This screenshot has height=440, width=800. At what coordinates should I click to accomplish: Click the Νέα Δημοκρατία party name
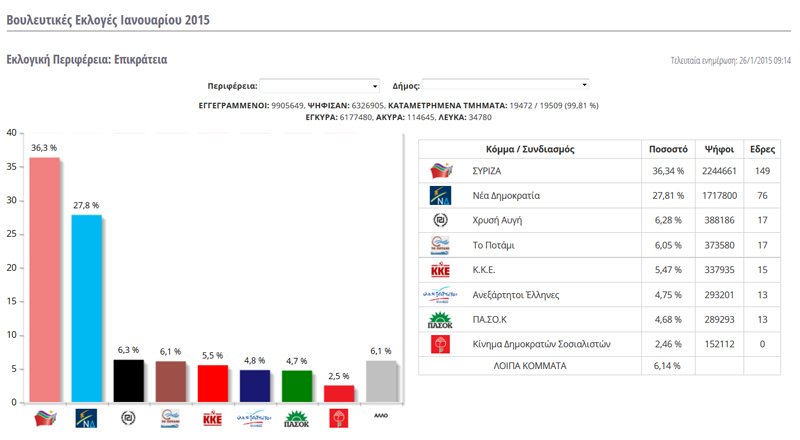[x=506, y=195]
